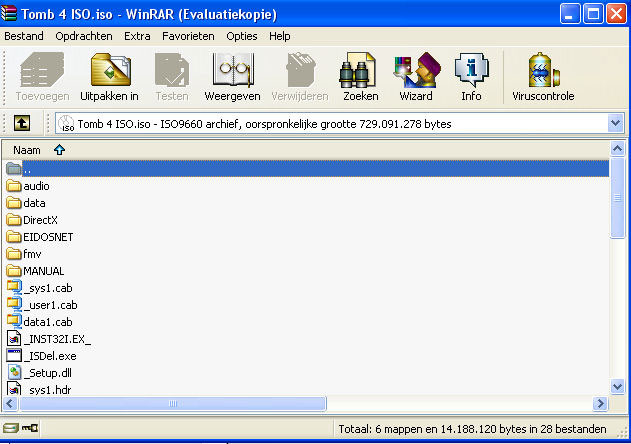Click the vertical scrollbar thumb

click(x=618, y=198)
